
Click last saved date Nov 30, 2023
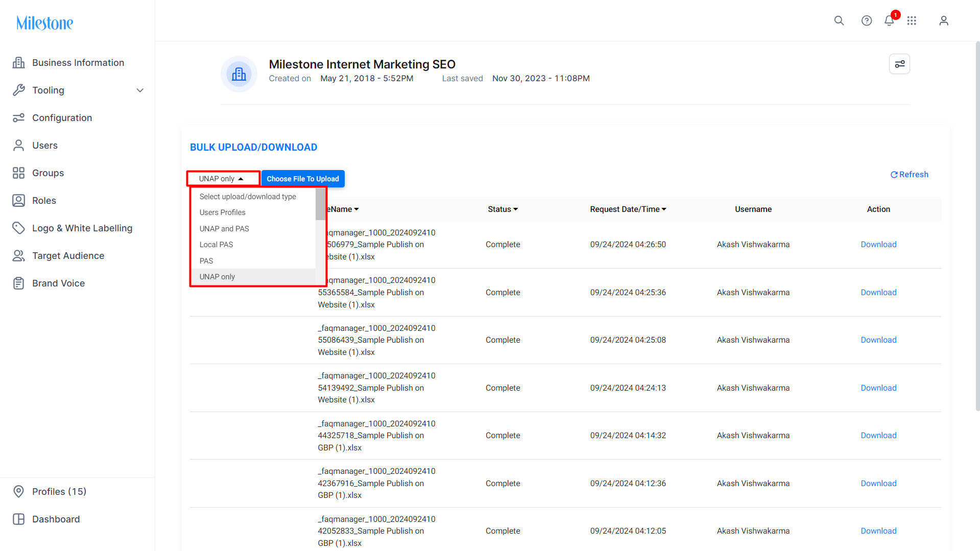(541, 79)
